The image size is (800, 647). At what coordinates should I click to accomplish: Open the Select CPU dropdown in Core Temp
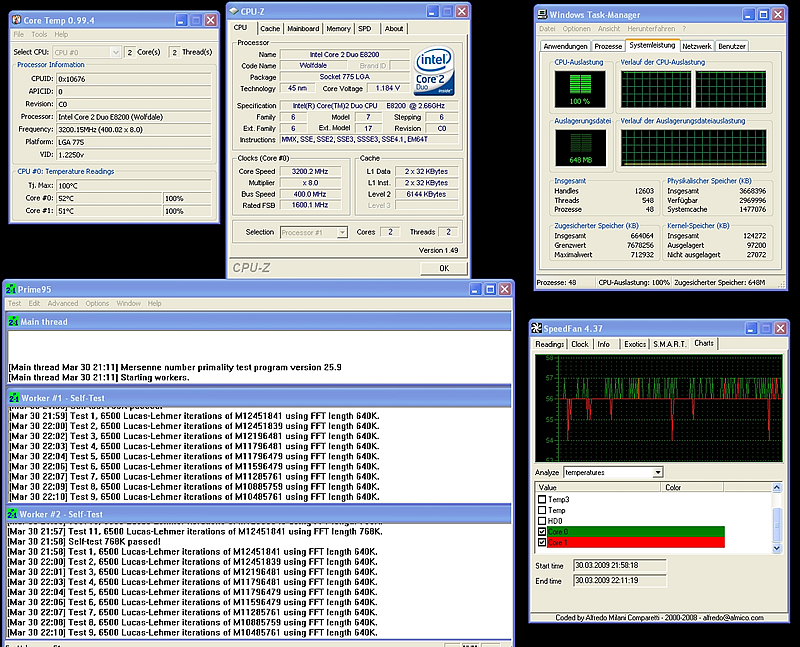coord(115,52)
